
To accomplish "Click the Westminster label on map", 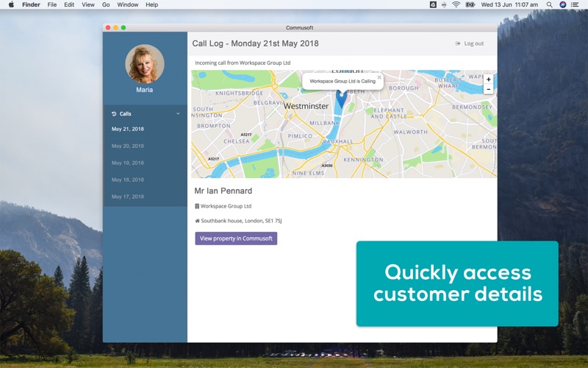I will (306, 106).
